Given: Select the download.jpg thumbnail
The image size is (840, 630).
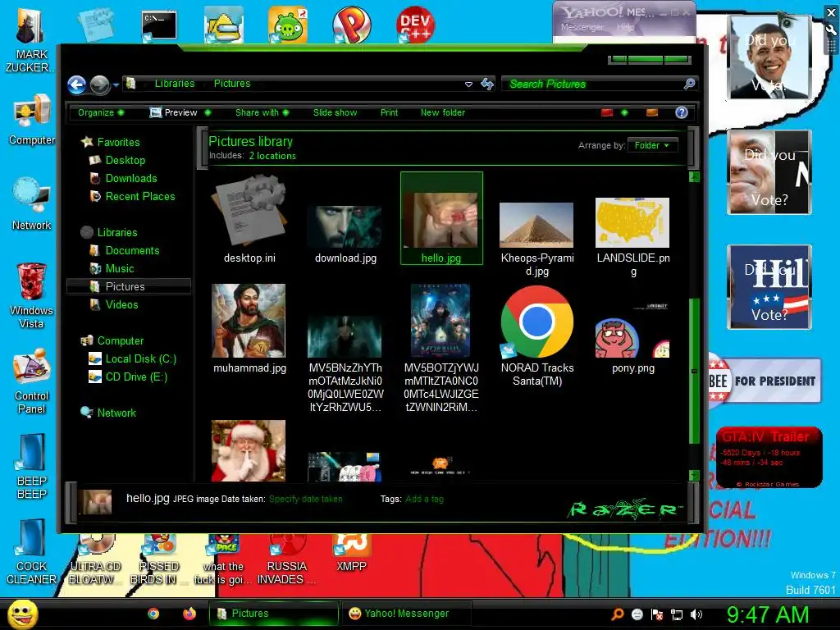Looking at the screenshot, I should click(345, 226).
